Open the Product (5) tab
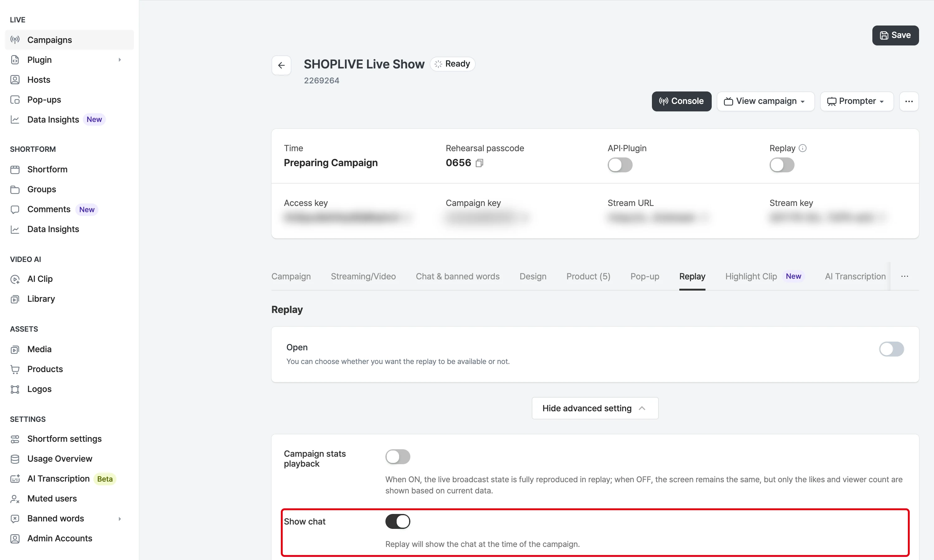The image size is (934, 560). tap(588, 276)
